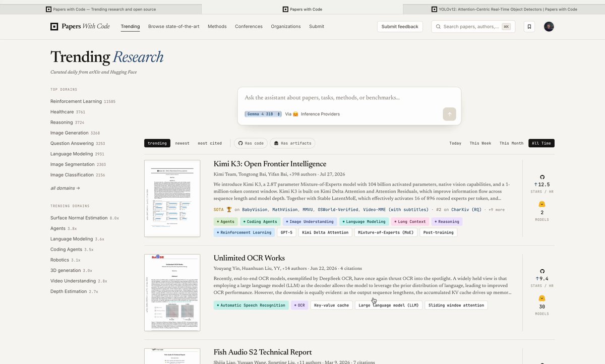This screenshot has width=605, height=364.
Task: Open Browse state-of-the-art in the nav
Action: (174, 27)
